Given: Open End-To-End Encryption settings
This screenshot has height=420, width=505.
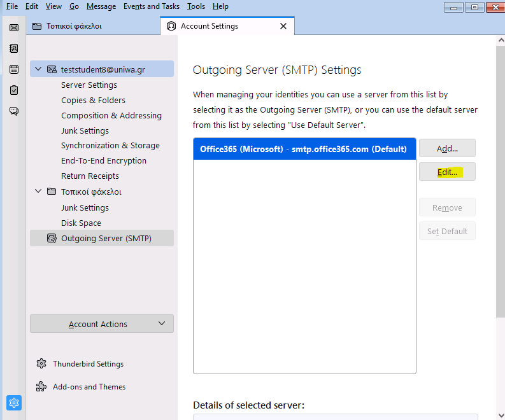Looking at the screenshot, I should [x=104, y=160].
